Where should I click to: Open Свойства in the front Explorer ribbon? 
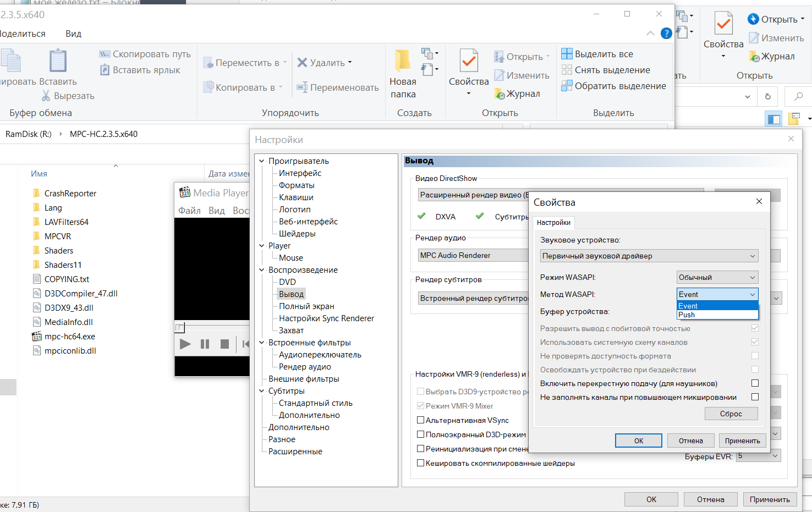pos(469,73)
